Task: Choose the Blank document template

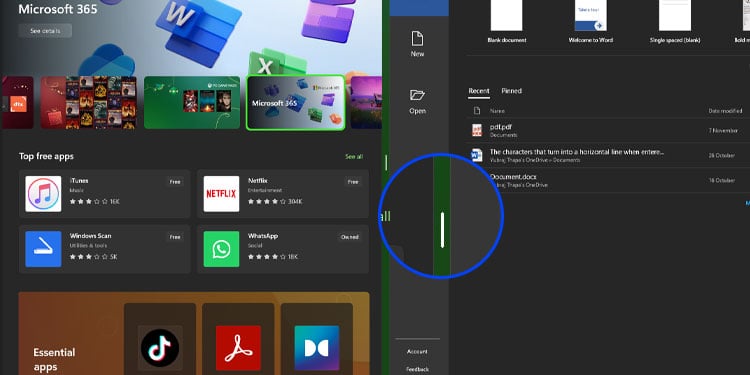Action: point(507,22)
